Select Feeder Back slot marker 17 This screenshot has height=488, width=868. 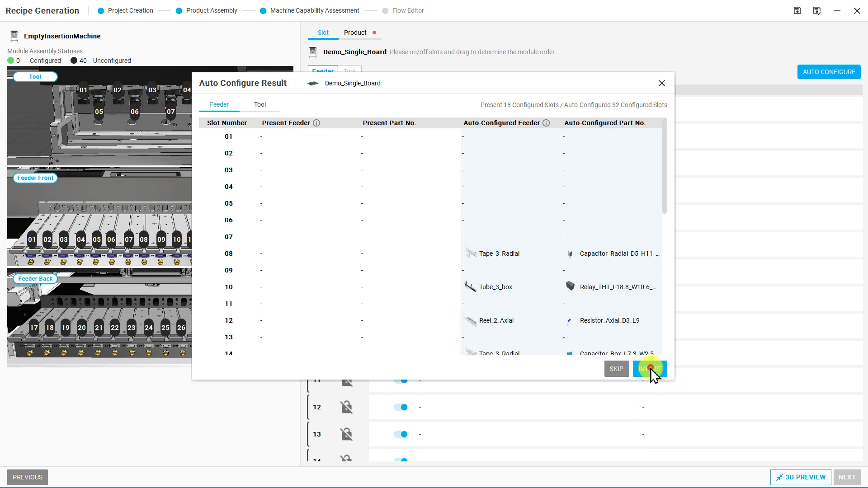[34, 328]
